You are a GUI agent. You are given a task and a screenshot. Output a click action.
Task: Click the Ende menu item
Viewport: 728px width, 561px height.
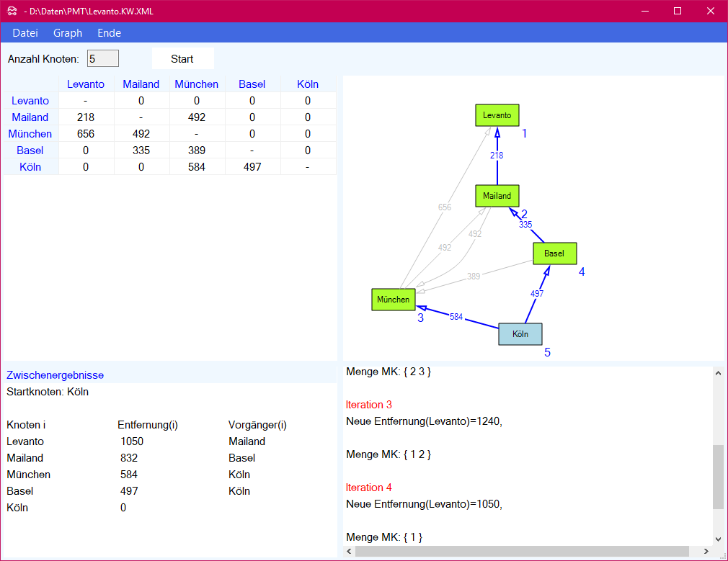pos(109,33)
